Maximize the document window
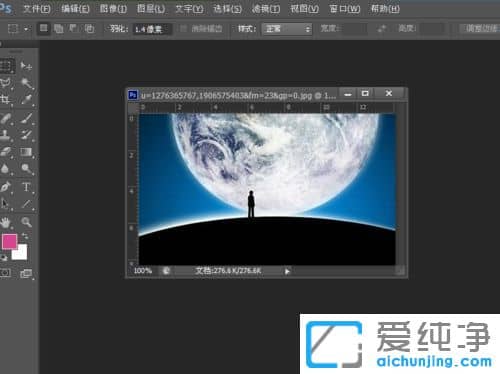Viewport: 500px width, 374px height. pos(365,93)
